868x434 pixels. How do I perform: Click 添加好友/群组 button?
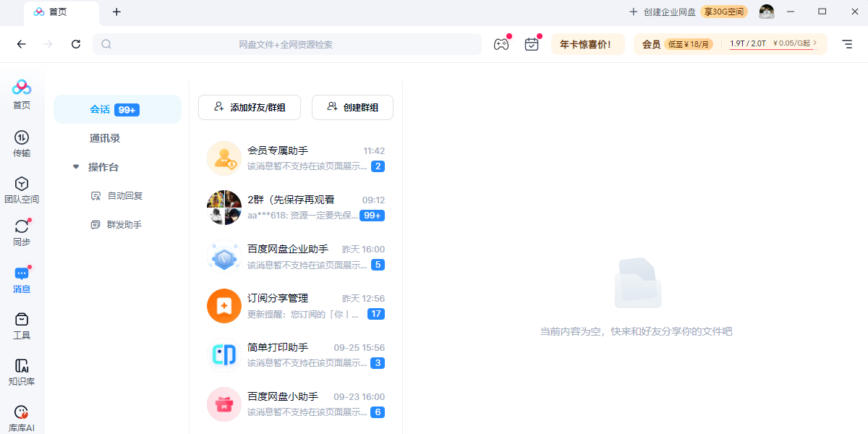click(250, 107)
